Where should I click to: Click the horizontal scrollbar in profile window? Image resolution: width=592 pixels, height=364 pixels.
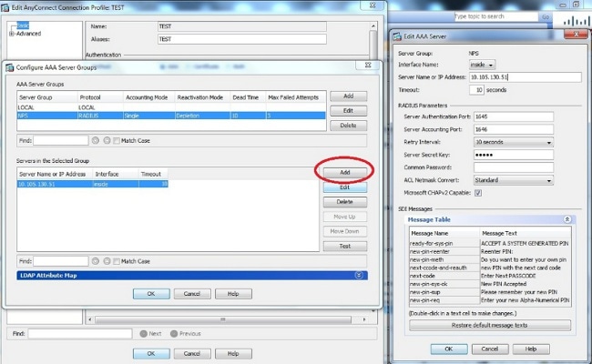pyautogui.click(x=223, y=320)
